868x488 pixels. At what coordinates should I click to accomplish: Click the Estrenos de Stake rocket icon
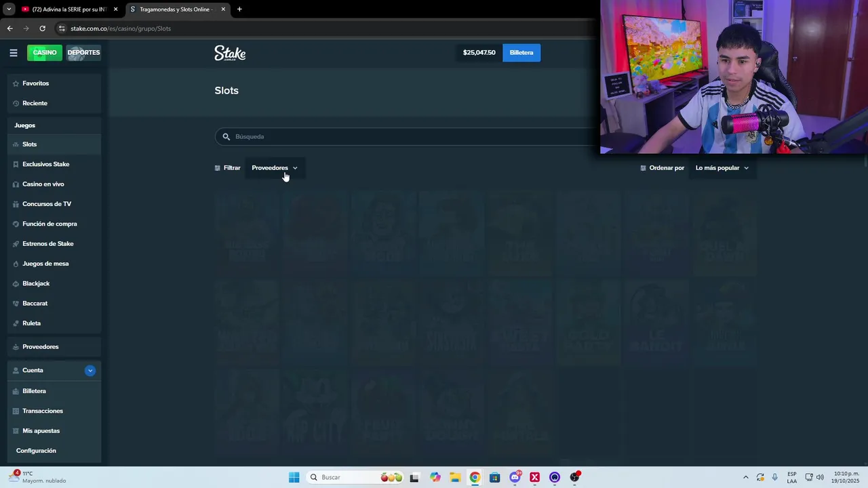16,244
